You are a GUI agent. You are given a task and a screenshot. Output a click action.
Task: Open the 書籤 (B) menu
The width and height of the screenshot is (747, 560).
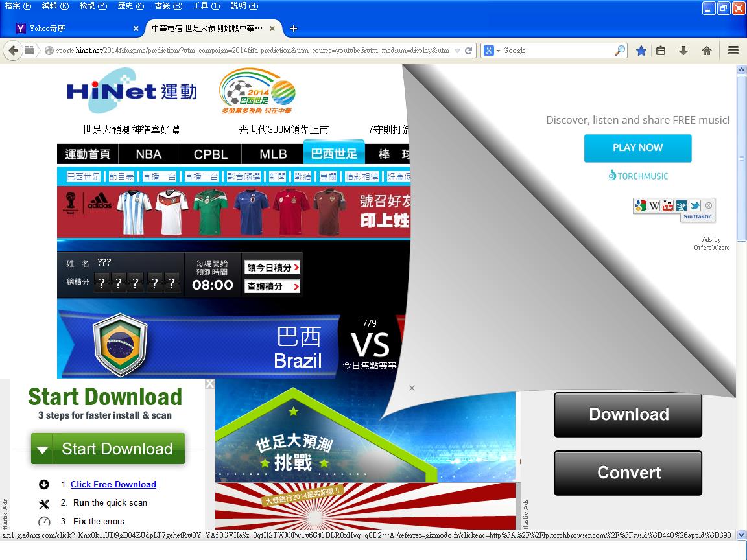pyautogui.click(x=168, y=6)
